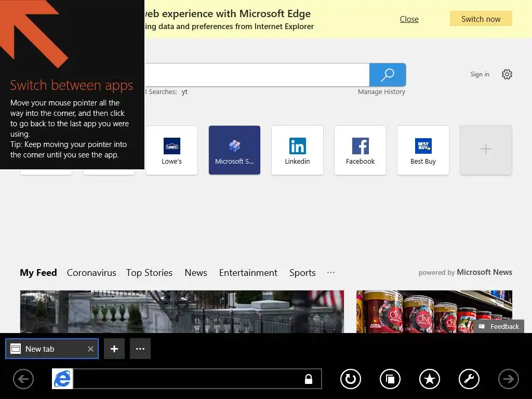
Task: Click the Manage History link
Action: coord(381,91)
